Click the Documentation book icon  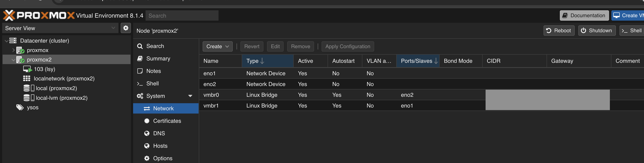(x=565, y=15)
